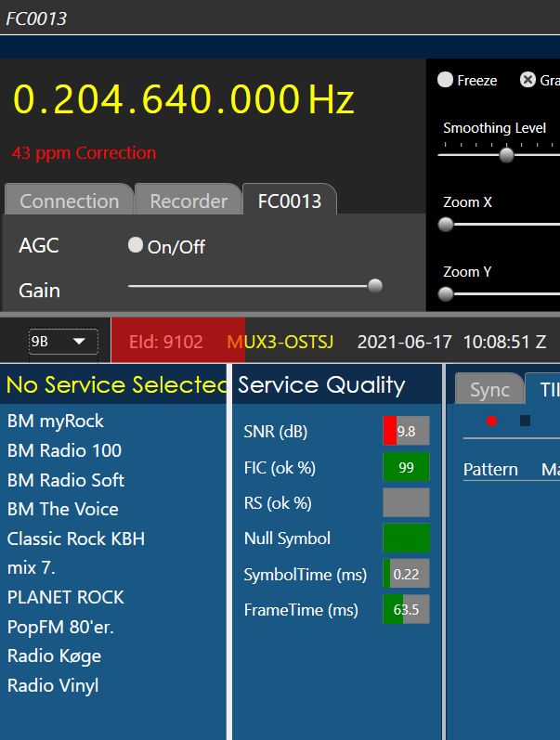The image size is (560, 740).
Task: Click the green Null Symbol indicator
Action: 406,539
